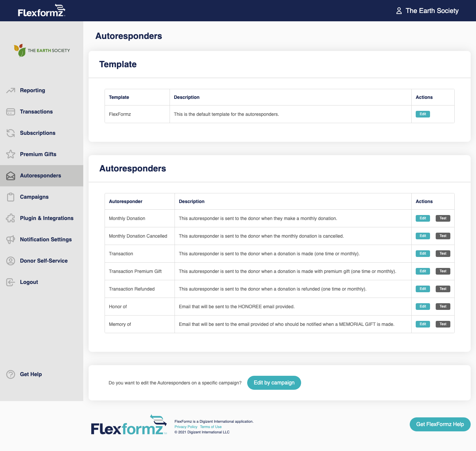Viewport: 476px width, 451px height.
Task: Open Subscriptions via the refresh icon
Action: click(11, 133)
